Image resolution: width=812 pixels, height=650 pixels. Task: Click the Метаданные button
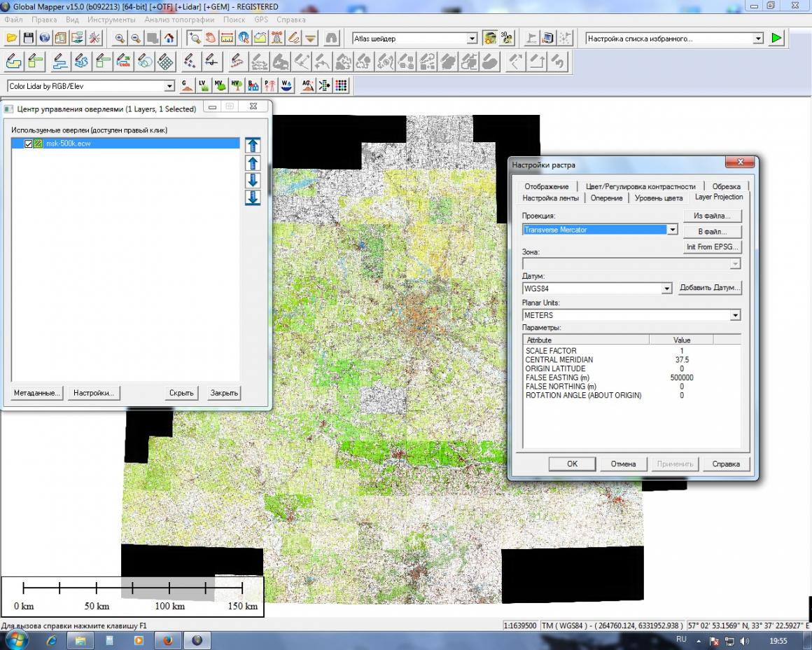point(37,393)
